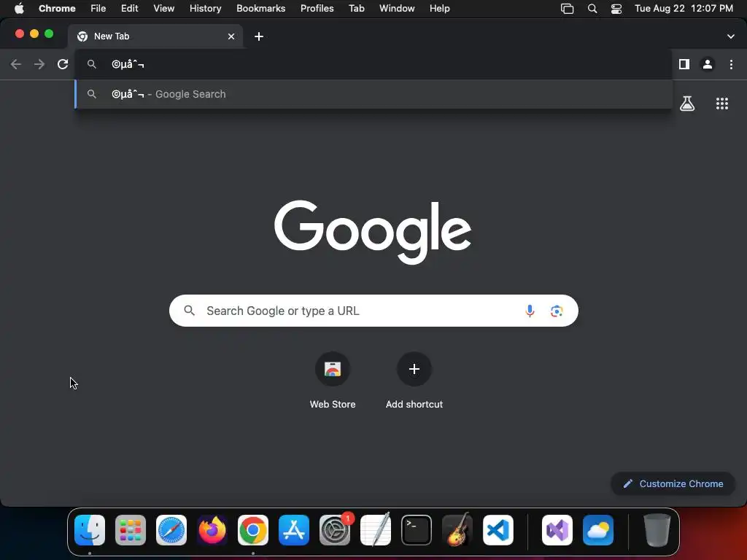This screenshot has width=747, height=560.
Task: Open System Settings from the dock
Action: click(x=335, y=530)
